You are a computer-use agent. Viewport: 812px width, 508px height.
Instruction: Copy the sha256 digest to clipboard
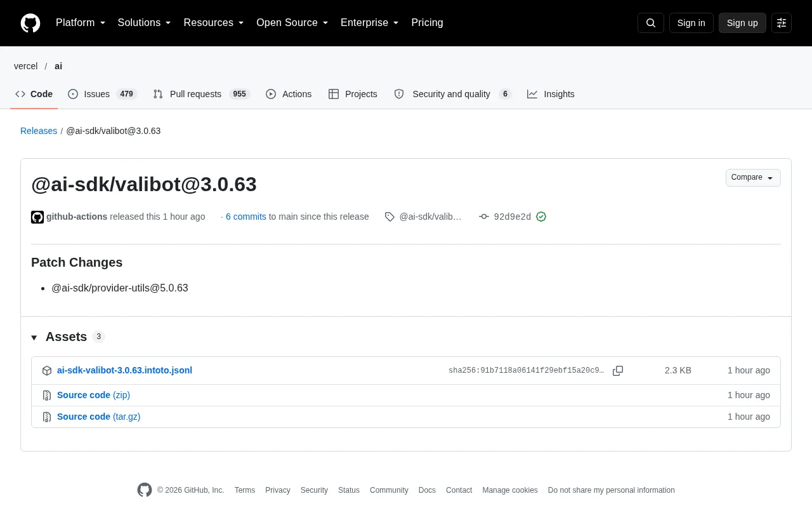[618, 371]
